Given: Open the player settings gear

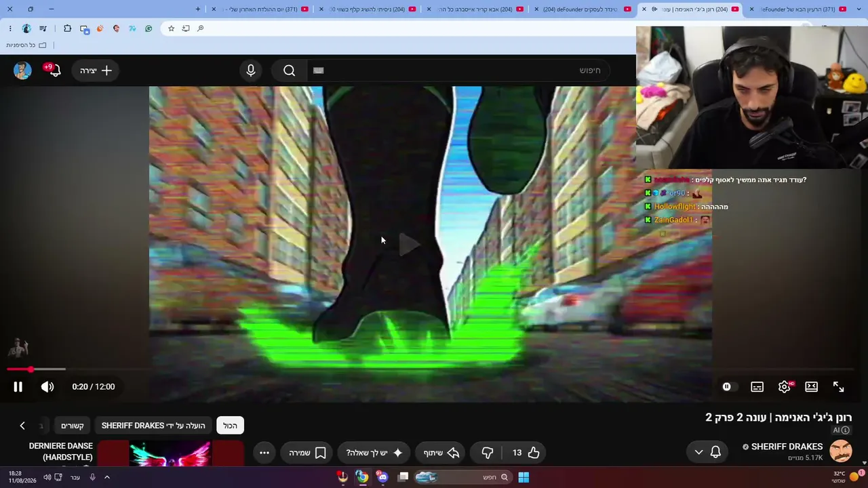Looking at the screenshot, I should coord(785,387).
